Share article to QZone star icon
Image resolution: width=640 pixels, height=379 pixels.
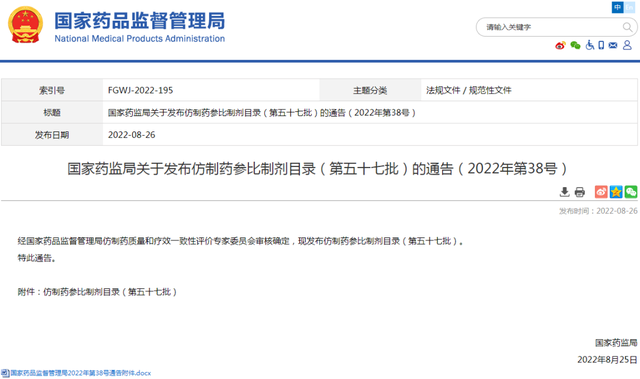point(616,192)
